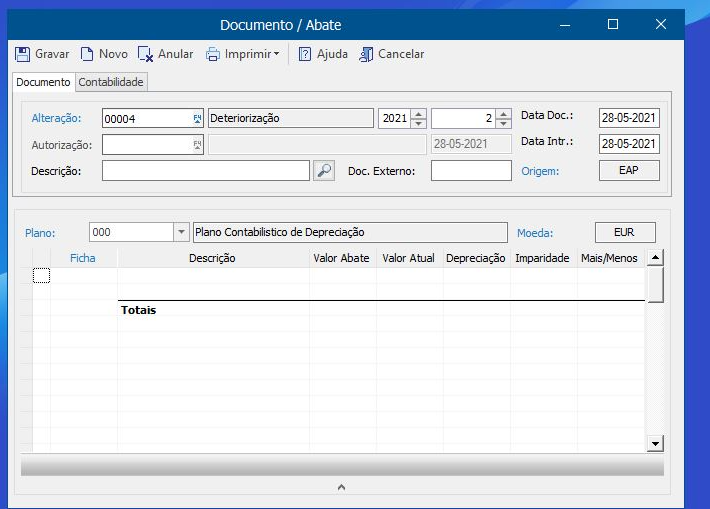Tick the checkbox in first grid row
The image size is (710, 509).
coord(41,276)
